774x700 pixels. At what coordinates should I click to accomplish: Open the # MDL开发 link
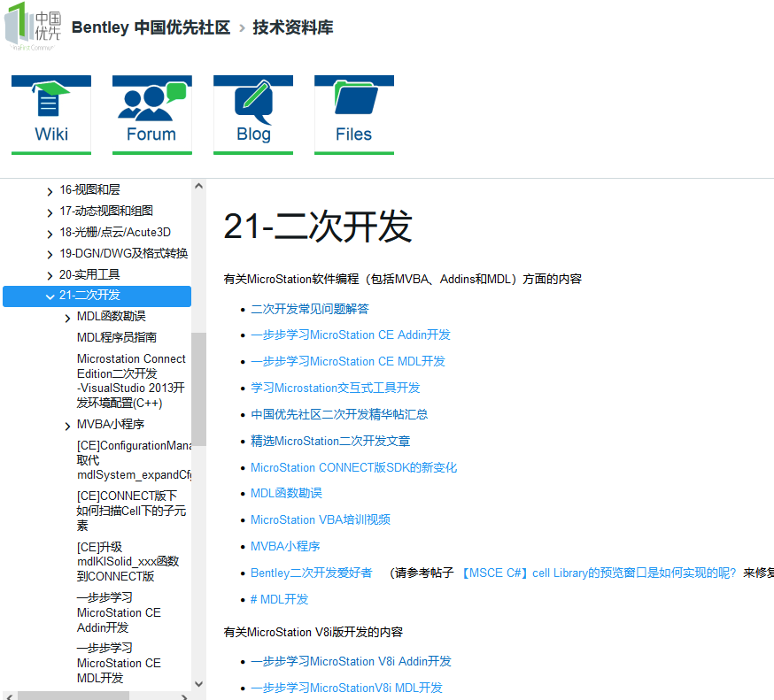[279, 600]
